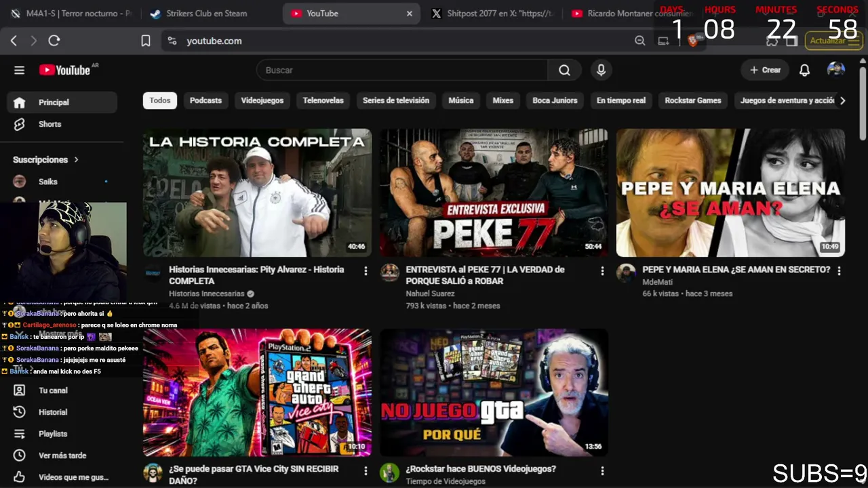Open Nahuel Suarez channel avatar
Viewport: 868px width, 488px height.
[389, 272]
